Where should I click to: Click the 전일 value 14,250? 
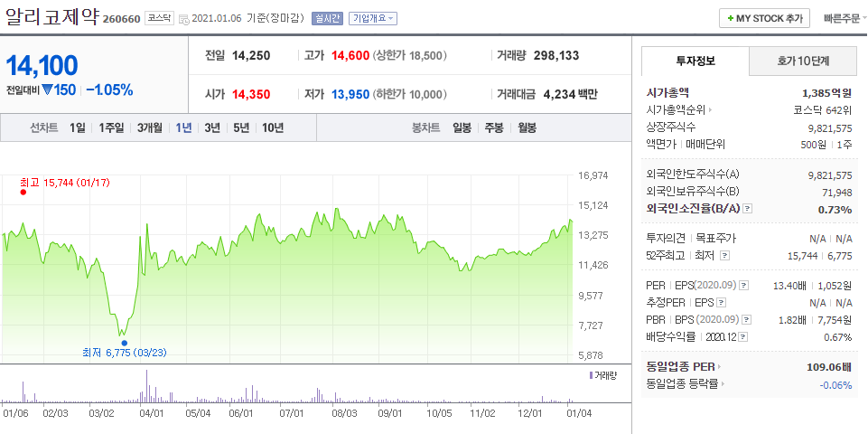[251, 55]
